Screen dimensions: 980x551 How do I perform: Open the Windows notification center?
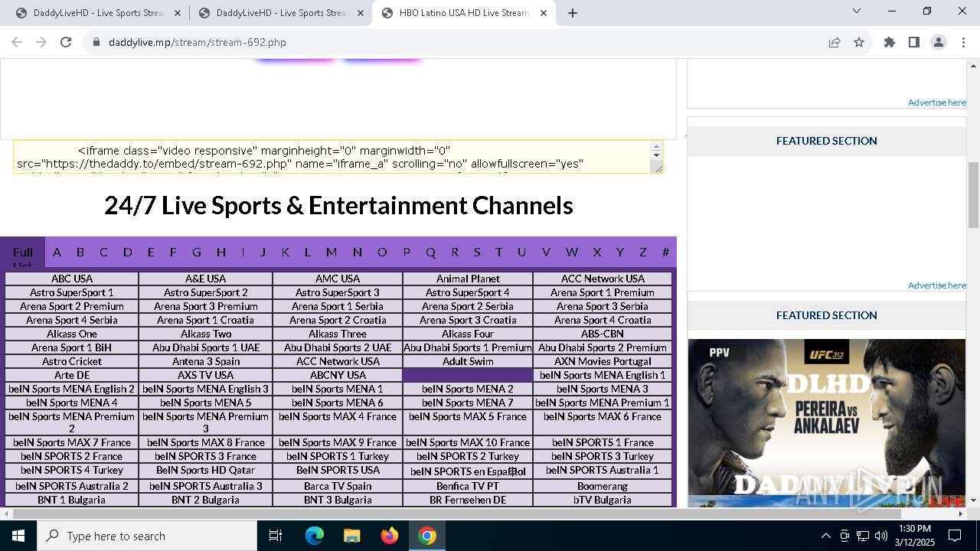pos(955,536)
